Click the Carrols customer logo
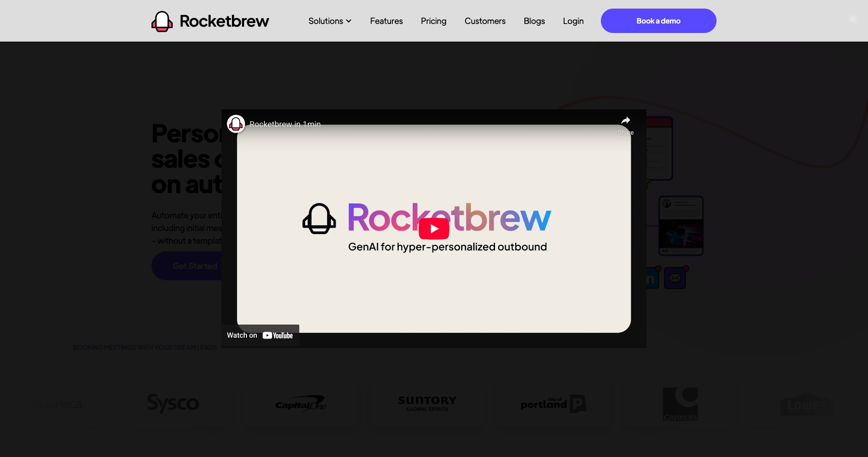 [x=680, y=404]
